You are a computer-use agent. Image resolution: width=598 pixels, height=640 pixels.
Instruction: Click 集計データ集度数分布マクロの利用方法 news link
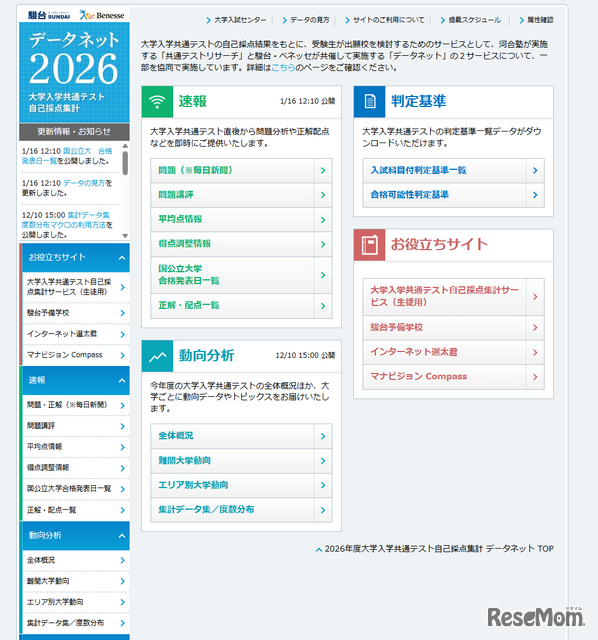click(66, 220)
